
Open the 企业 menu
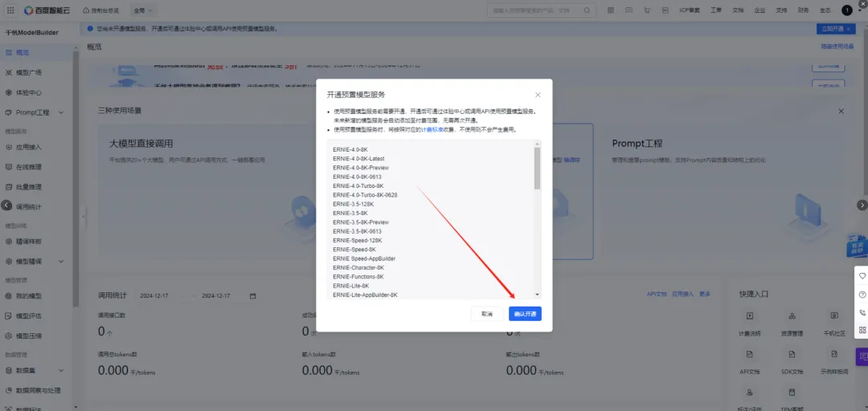(759, 10)
